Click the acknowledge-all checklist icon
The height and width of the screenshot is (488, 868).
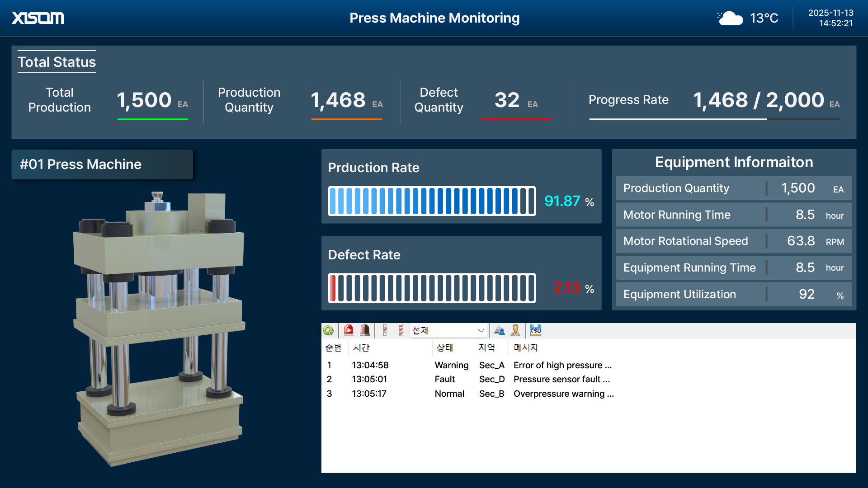point(401,330)
